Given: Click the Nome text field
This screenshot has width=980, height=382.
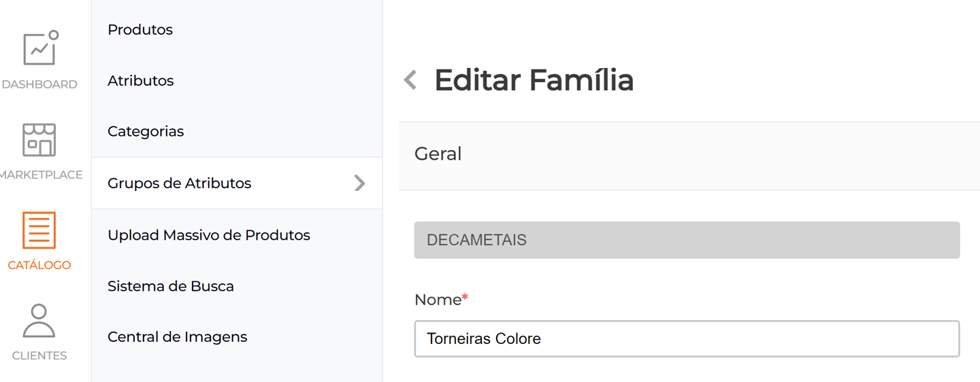Looking at the screenshot, I should [687, 338].
